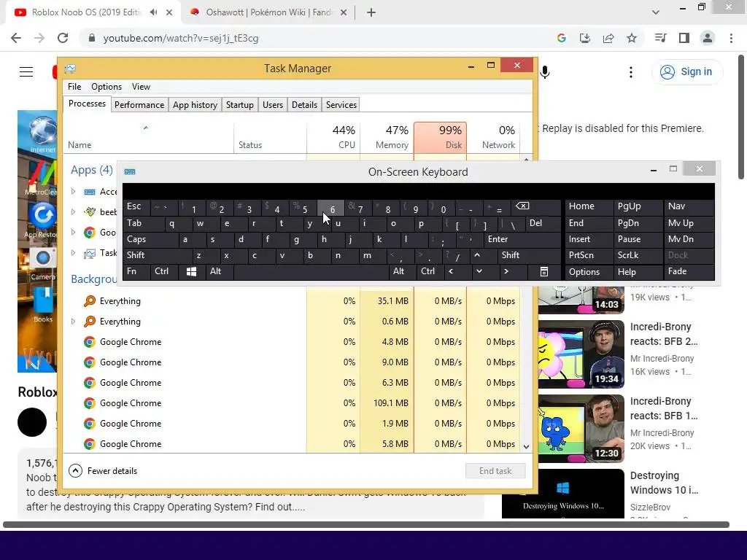The image size is (747, 560).
Task: Click Options key on On-Screen Keyboard
Action: 589,271
